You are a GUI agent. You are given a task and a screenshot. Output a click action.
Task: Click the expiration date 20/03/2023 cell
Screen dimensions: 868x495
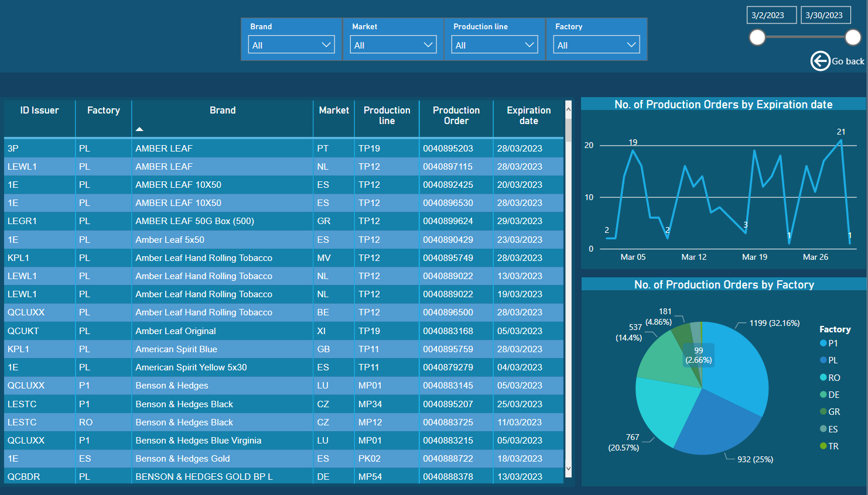coord(528,185)
